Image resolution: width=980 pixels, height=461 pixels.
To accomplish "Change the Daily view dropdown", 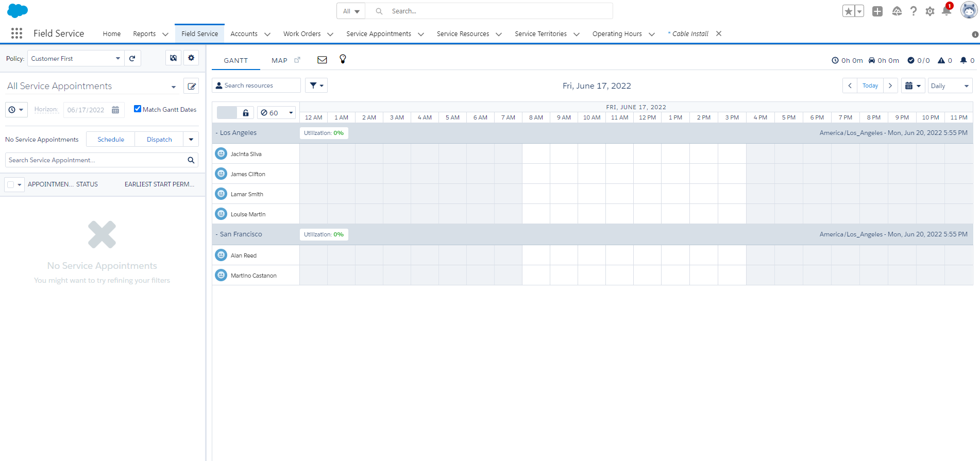I will [950, 86].
